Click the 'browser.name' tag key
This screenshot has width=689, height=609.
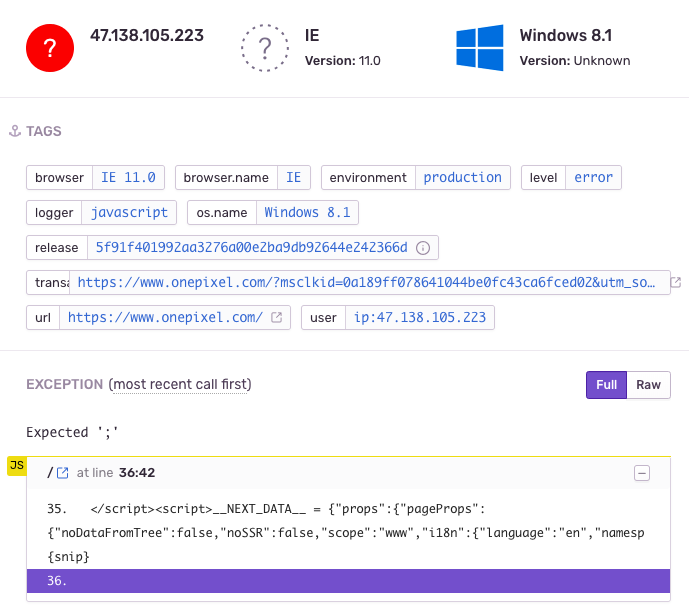tap(226, 178)
